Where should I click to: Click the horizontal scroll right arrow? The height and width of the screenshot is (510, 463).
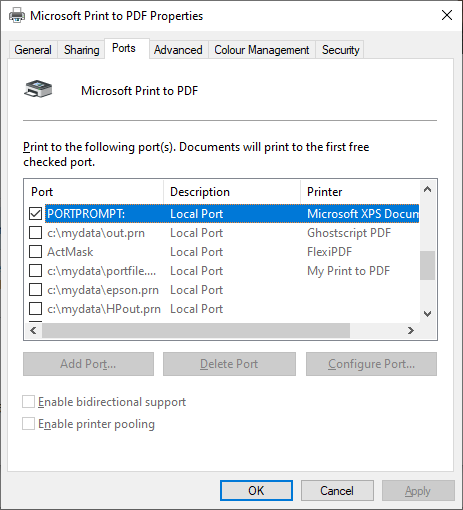pyautogui.click(x=411, y=330)
